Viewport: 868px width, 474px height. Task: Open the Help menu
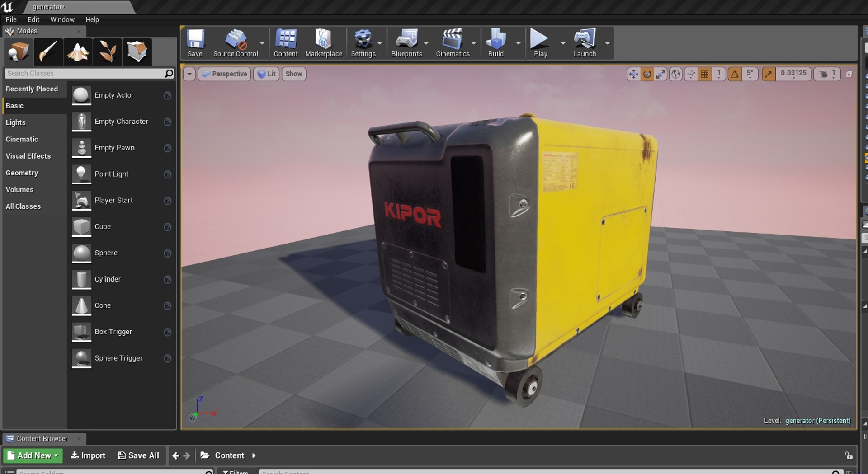pyautogui.click(x=92, y=20)
